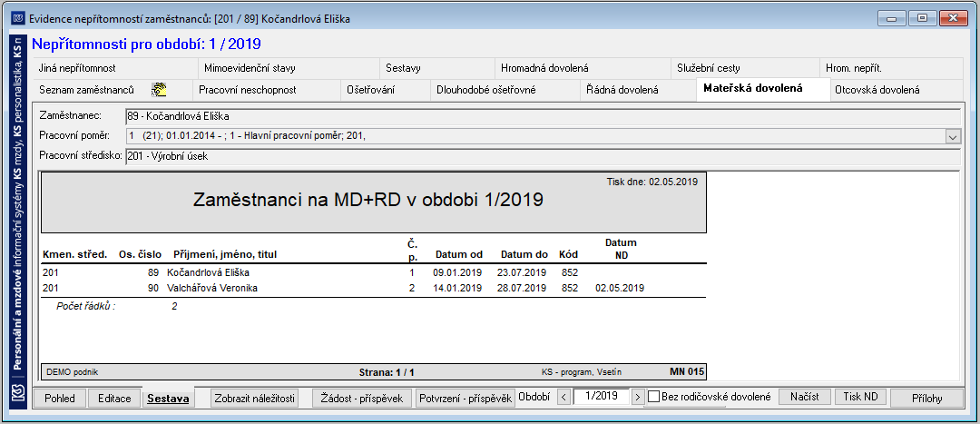Click Datum do 28.07.2019 cell
The width and height of the screenshot is (980, 424).
click(x=521, y=289)
